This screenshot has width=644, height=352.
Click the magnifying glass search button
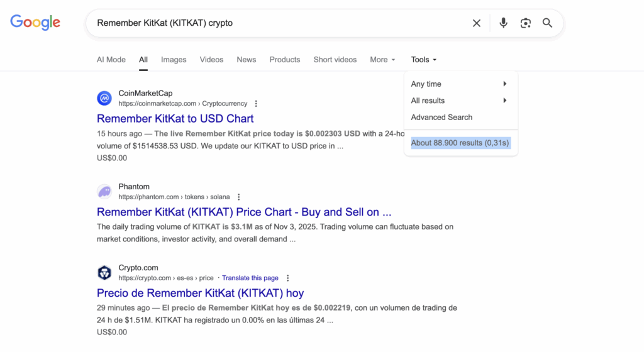[x=547, y=23]
